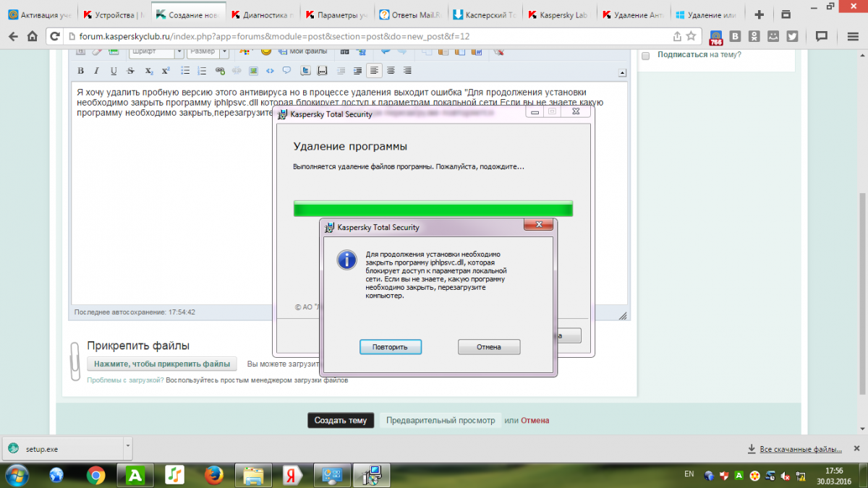Insert a code block
Image resolution: width=868 pixels, height=488 pixels.
coord(270,71)
